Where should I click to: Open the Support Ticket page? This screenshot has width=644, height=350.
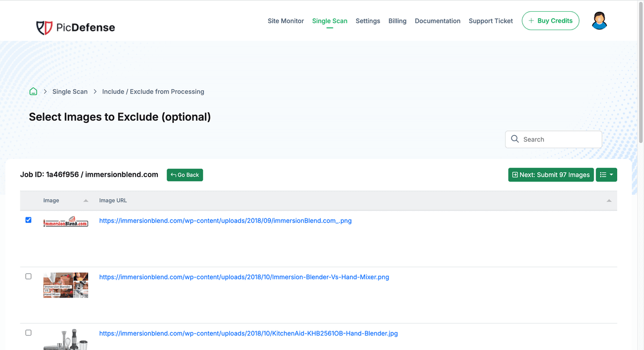coord(491,21)
